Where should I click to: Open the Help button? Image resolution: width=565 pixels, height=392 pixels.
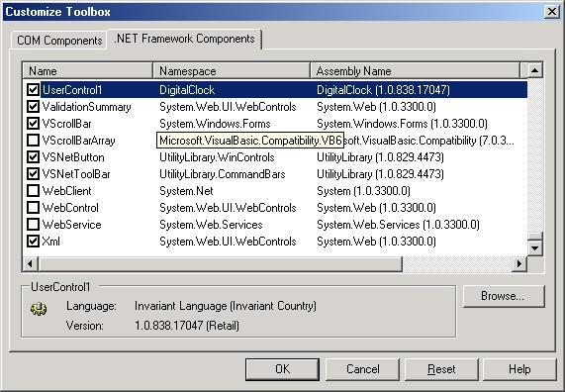tap(519, 369)
